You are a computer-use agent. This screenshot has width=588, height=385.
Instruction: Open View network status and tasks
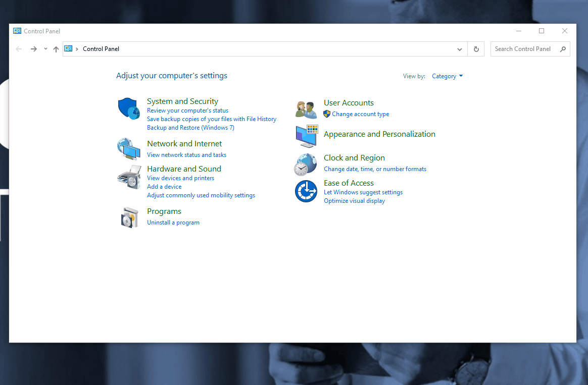pyautogui.click(x=186, y=155)
